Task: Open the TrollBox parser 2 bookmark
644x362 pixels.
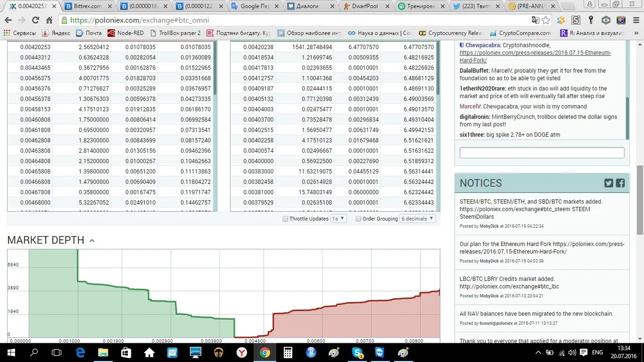Action: point(175,33)
